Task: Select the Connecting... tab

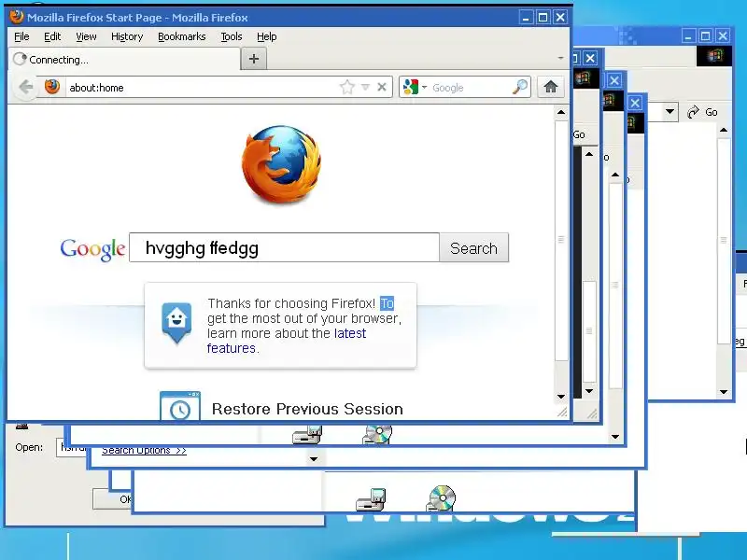Action: [x=125, y=60]
